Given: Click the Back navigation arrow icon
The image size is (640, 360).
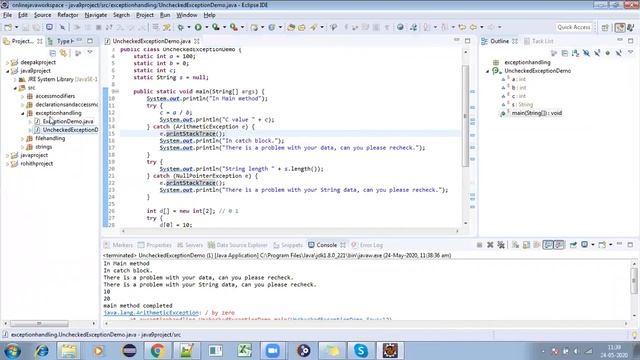Looking at the screenshot, I should [x=473, y=27].
